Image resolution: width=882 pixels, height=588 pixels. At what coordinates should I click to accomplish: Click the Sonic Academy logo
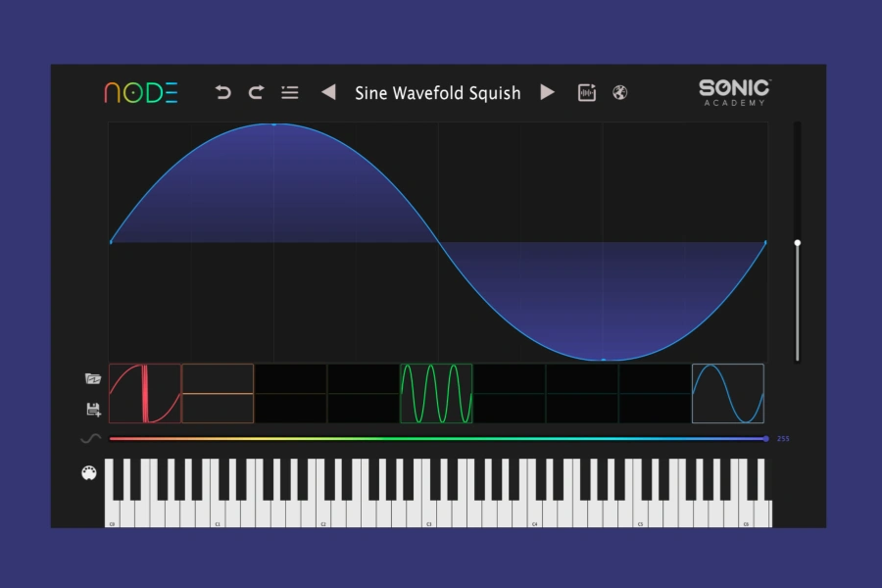click(x=735, y=92)
